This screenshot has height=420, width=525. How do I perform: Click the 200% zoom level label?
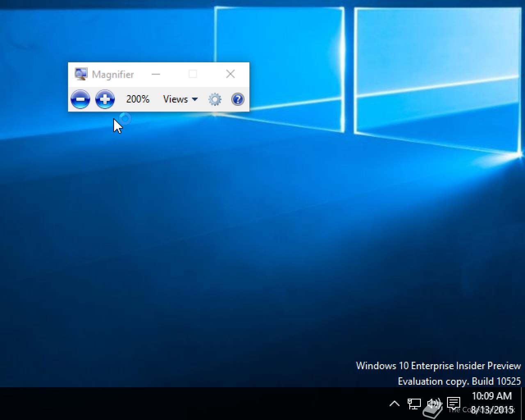coord(138,99)
